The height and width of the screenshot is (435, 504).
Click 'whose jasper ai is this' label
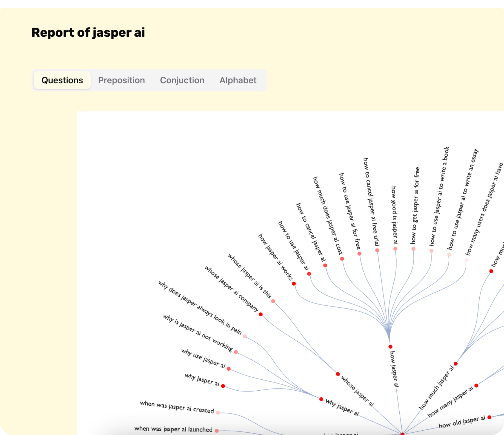click(x=250, y=276)
